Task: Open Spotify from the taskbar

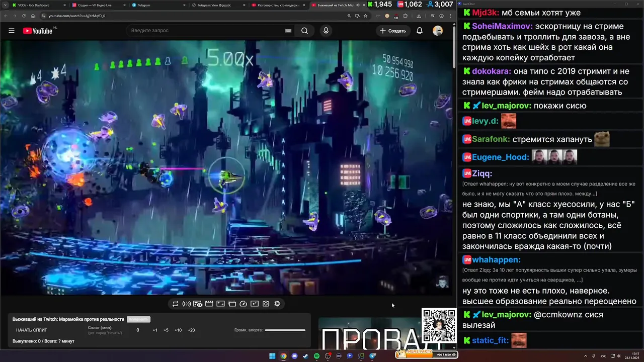Action: 316,356
